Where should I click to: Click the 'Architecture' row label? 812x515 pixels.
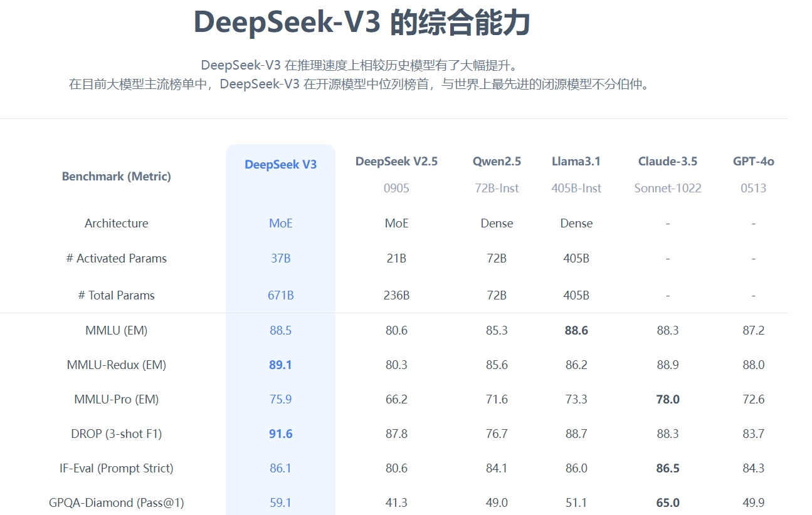(x=117, y=223)
